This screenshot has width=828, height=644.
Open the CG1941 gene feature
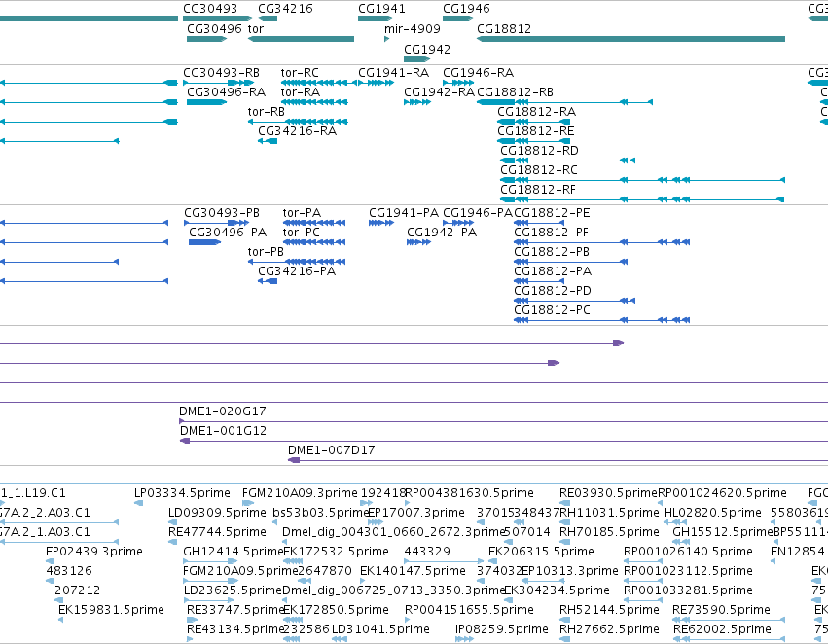click(x=376, y=18)
